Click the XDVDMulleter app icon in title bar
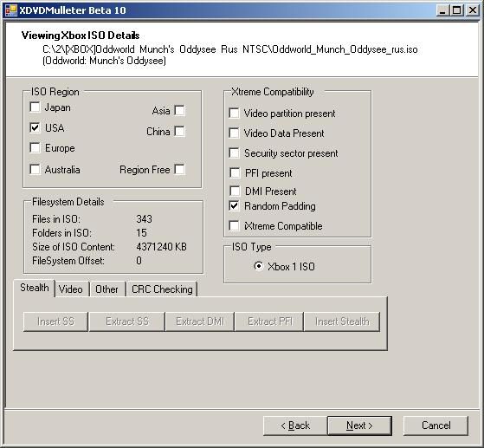 point(11,10)
